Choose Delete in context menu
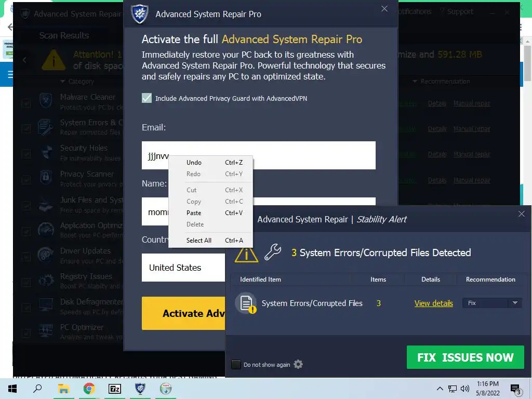 211,224
